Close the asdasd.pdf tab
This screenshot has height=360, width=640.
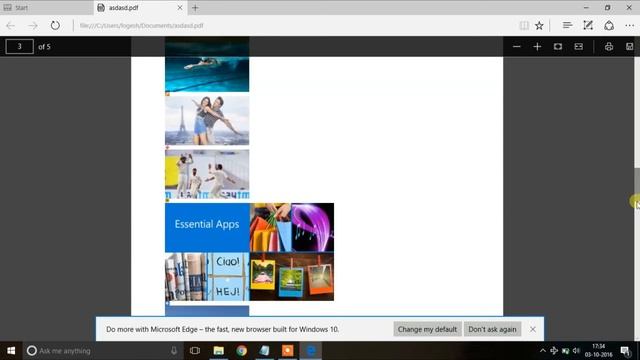point(180,8)
